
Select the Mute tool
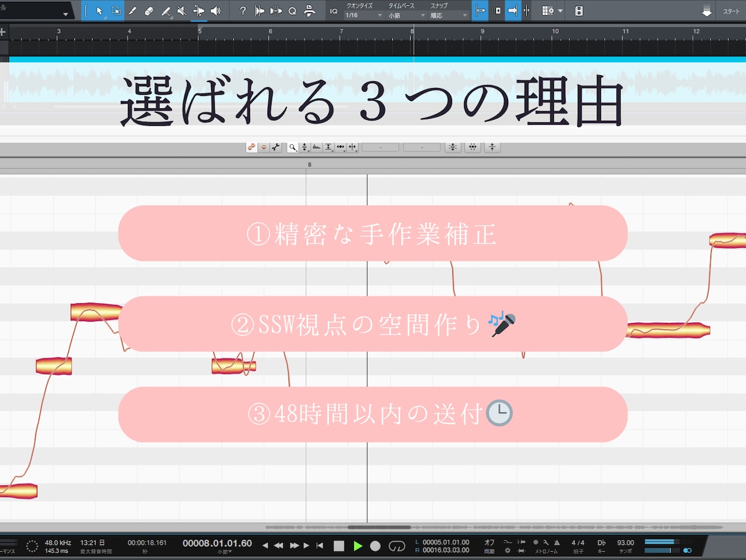coord(182,11)
